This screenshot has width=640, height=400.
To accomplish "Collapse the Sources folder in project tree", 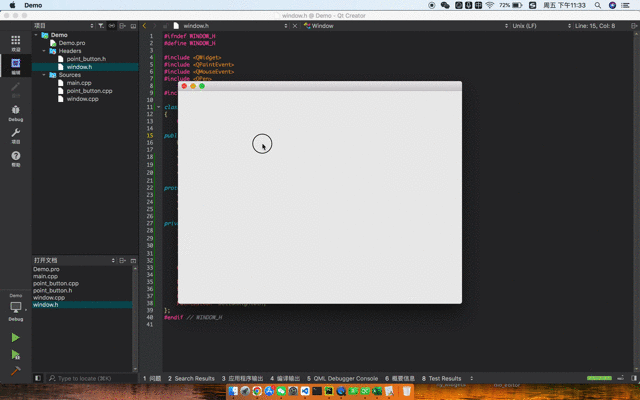I will [x=44, y=75].
